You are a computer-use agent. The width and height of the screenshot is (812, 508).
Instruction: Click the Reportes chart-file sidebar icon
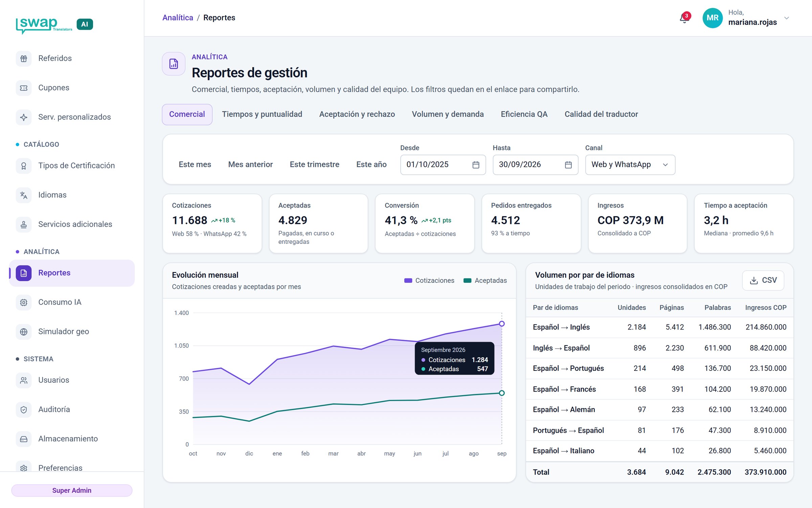(x=24, y=273)
